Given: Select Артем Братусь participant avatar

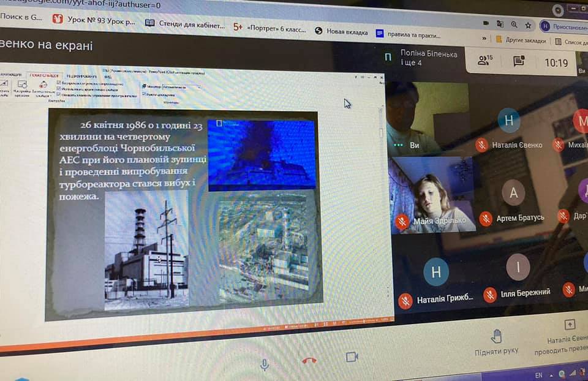Looking at the screenshot, I should (513, 193).
